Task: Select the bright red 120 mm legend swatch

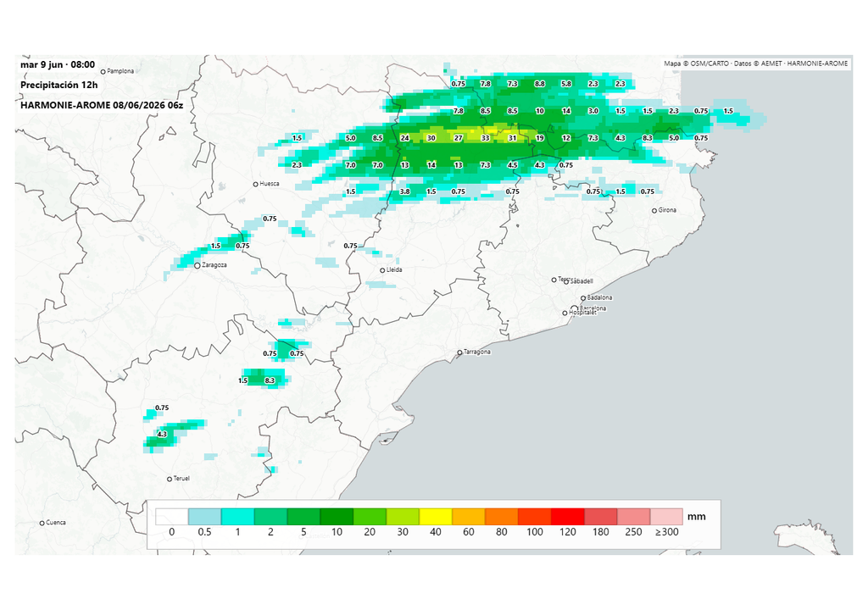Action: click(568, 517)
